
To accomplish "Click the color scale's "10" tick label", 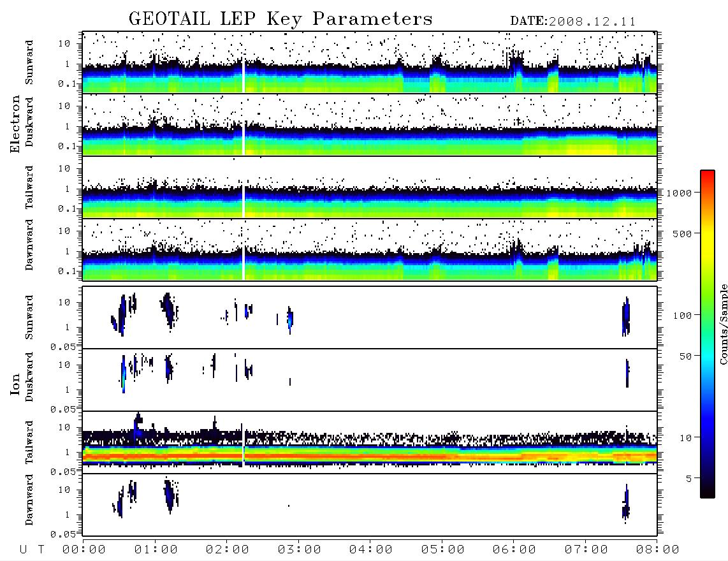I will 685,438.
